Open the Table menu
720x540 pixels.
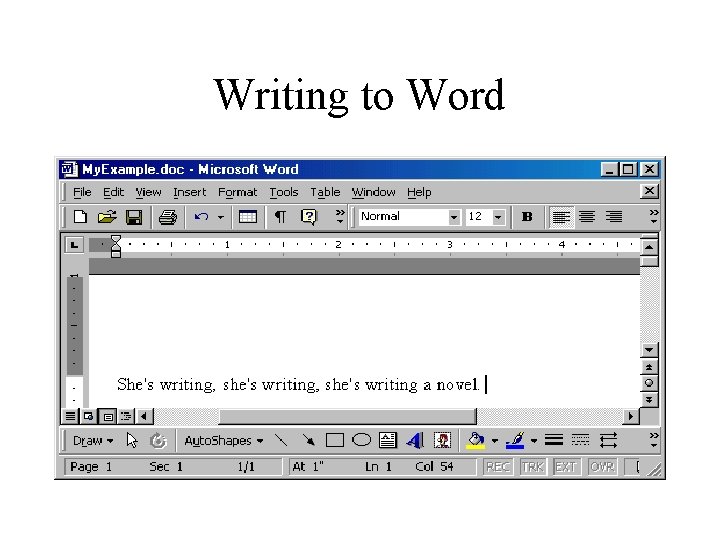tap(325, 192)
